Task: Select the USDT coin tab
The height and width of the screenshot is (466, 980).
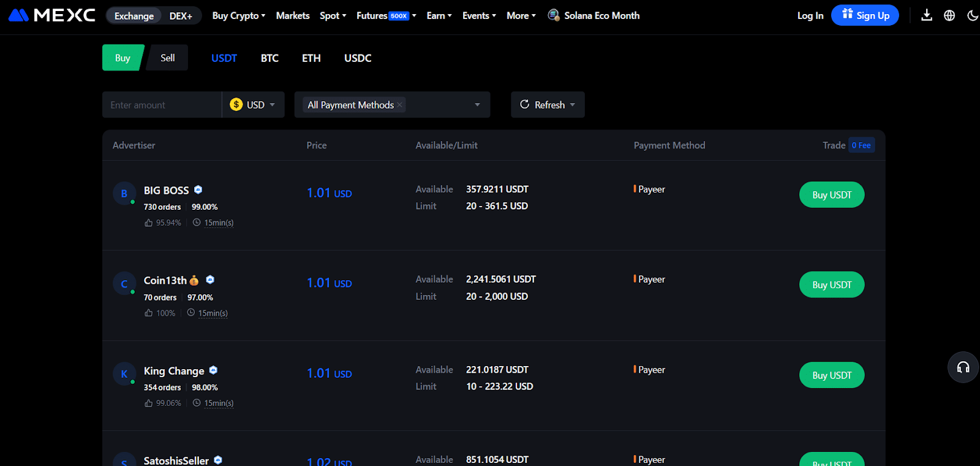Action: point(224,58)
